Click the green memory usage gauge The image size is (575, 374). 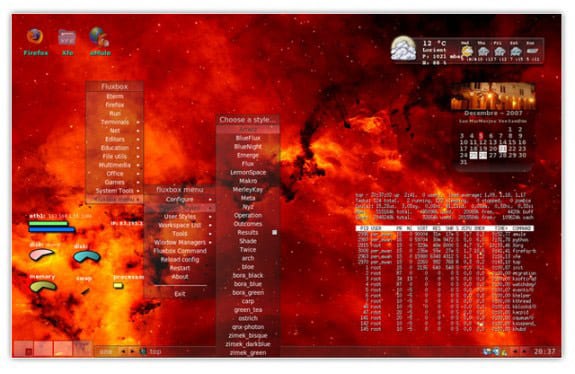43,287
